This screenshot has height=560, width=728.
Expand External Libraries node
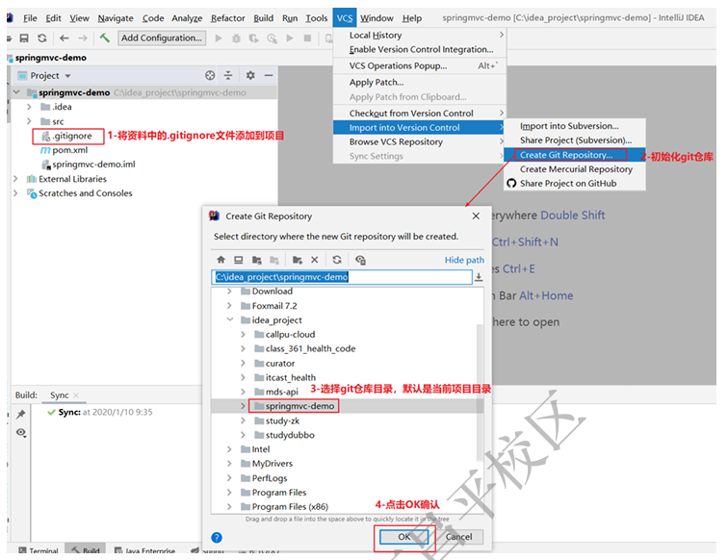coord(15,179)
